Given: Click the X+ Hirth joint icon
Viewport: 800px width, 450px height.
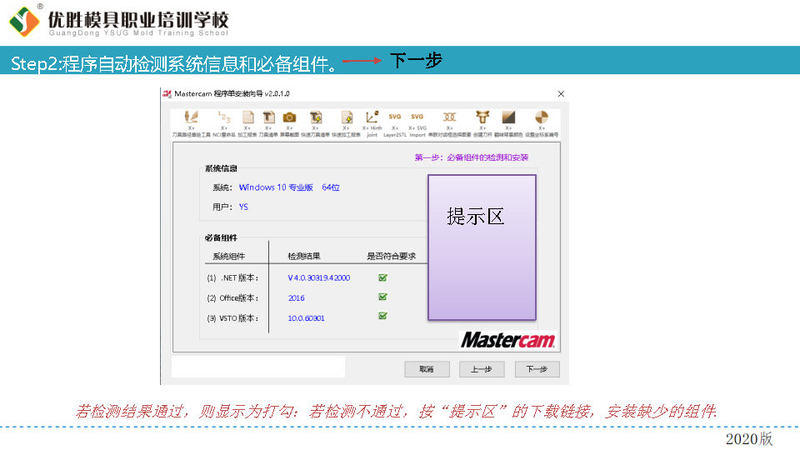Looking at the screenshot, I should tap(372, 117).
